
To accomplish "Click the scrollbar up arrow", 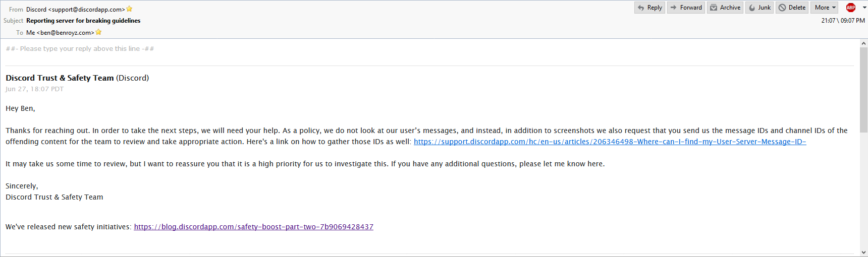I will click(863, 44).
